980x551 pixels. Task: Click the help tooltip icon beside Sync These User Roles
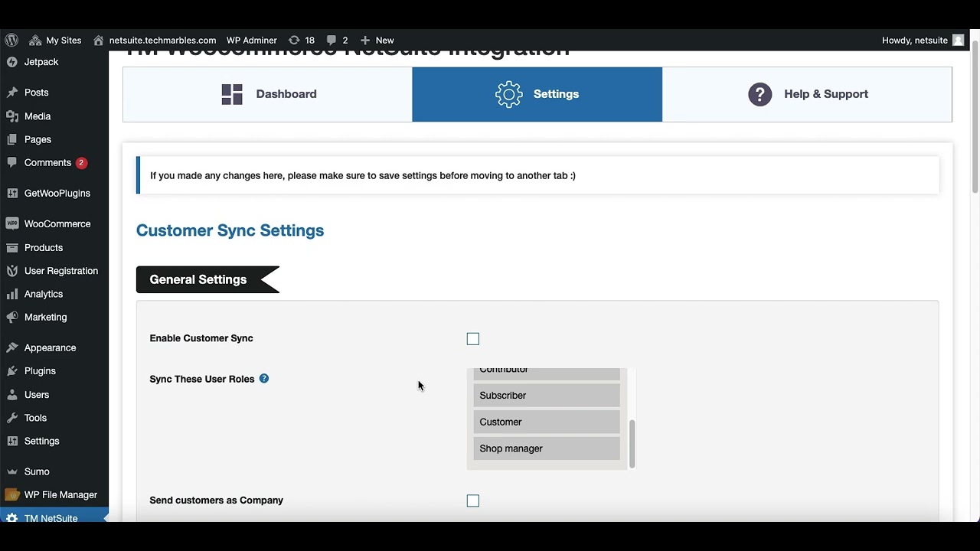click(264, 378)
